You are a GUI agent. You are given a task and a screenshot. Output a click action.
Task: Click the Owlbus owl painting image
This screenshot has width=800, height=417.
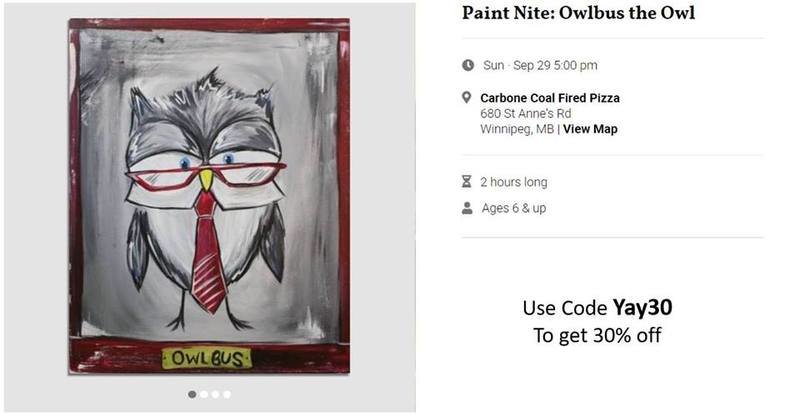point(209,197)
